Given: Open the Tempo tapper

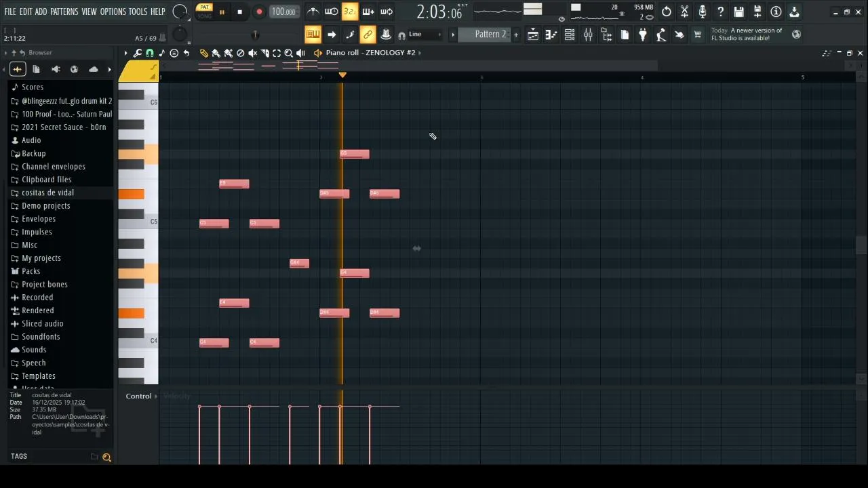Looking at the screenshot, I should pos(661,35).
